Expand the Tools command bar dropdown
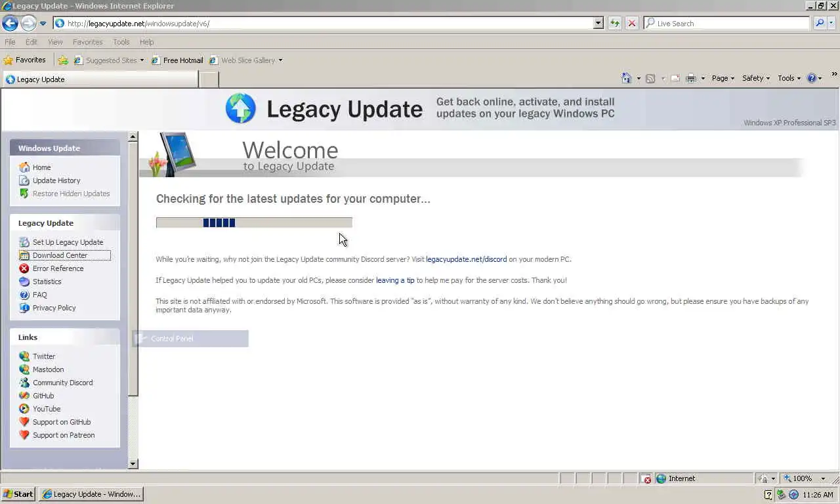 coord(789,78)
